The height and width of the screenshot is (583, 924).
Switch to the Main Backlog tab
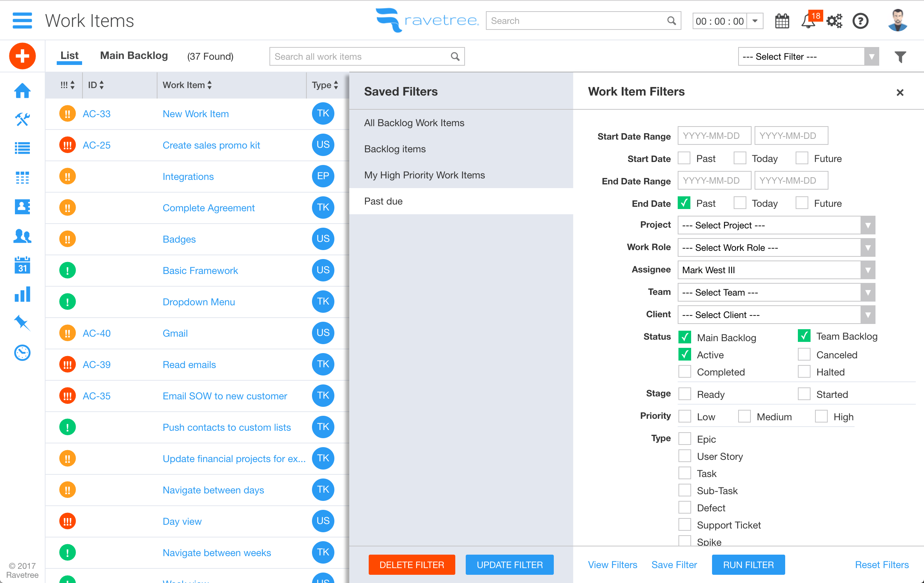click(x=134, y=56)
